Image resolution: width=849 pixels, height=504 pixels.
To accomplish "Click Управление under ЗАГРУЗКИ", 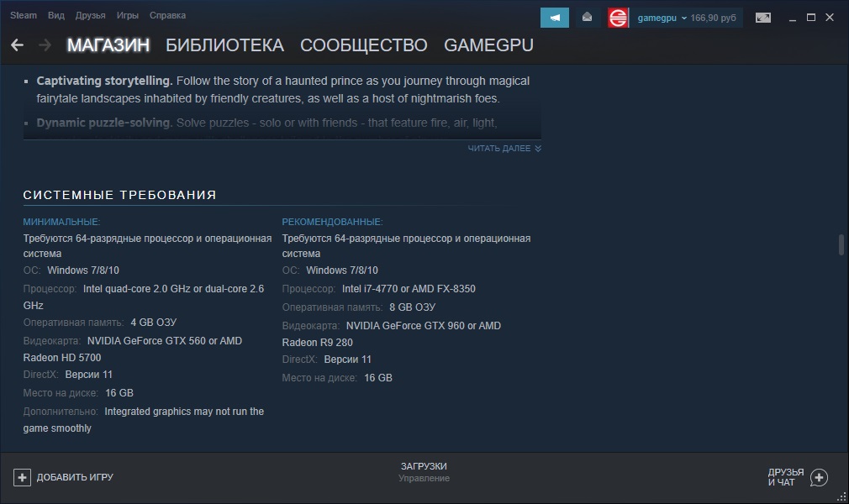I will [424, 479].
